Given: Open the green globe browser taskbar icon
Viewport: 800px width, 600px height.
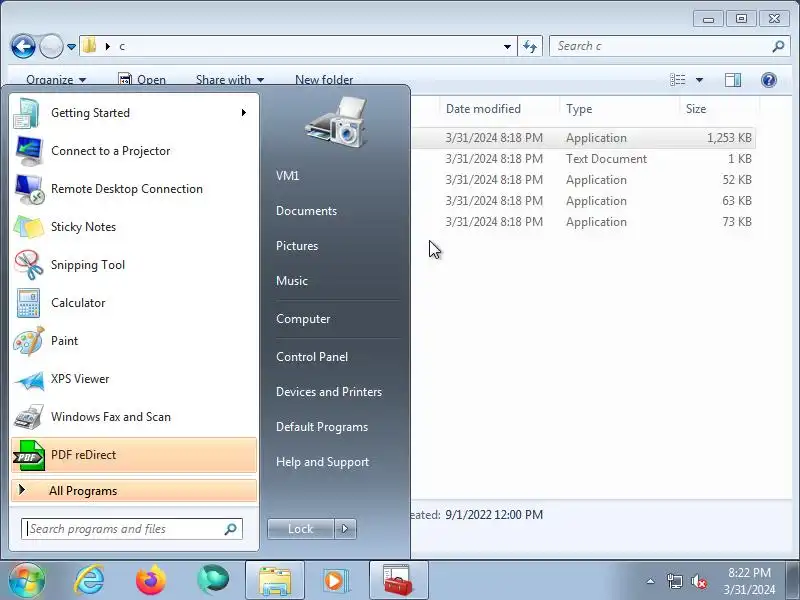Looking at the screenshot, I should click(213, 581).
